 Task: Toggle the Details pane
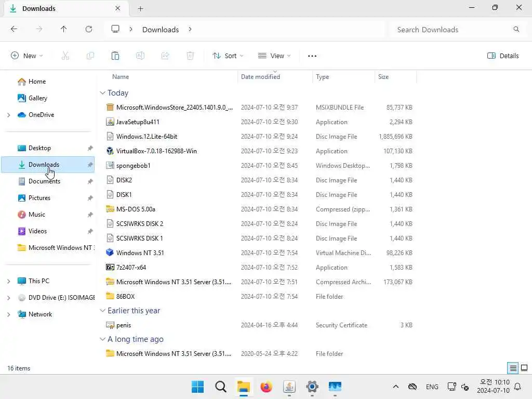point(503,56)
